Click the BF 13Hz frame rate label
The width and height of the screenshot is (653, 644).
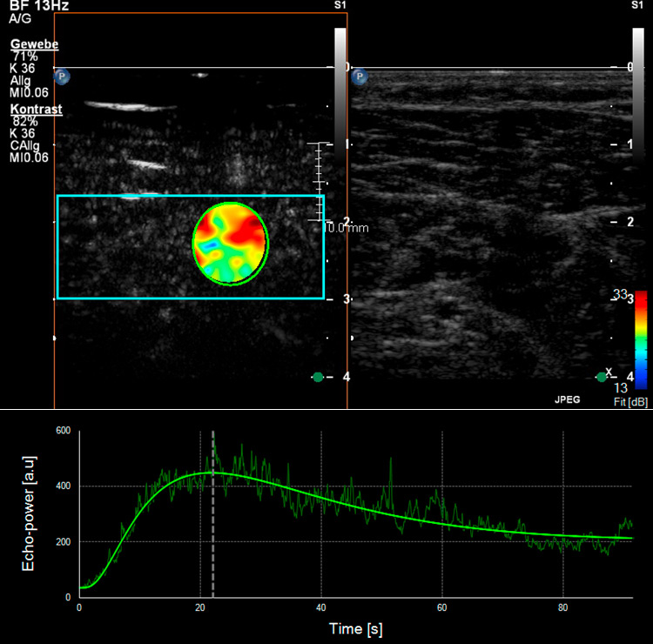(37, 5)
